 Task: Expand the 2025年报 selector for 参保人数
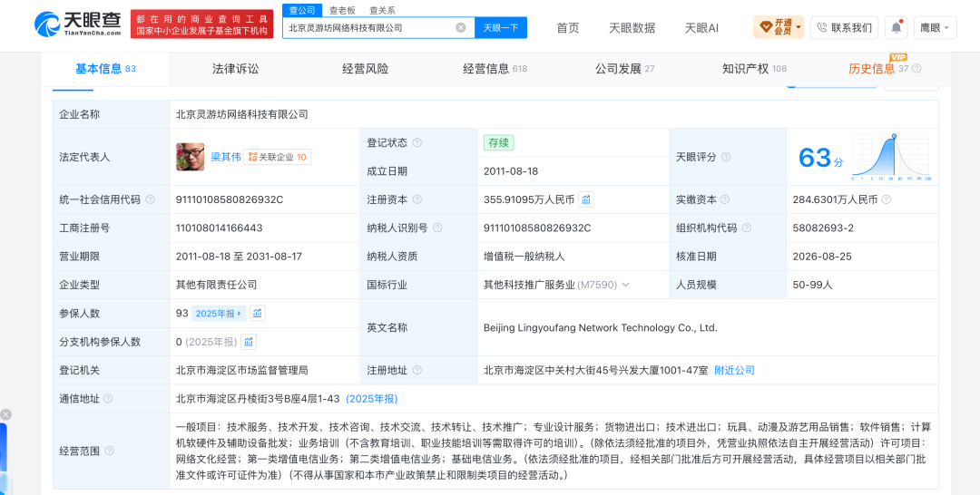pos(219,313)
